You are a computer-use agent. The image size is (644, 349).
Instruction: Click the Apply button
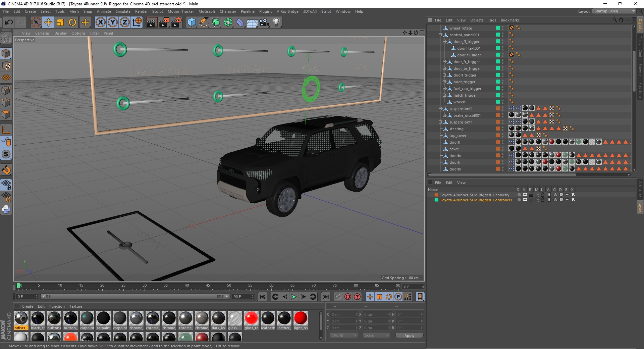(x=409, y=336)
